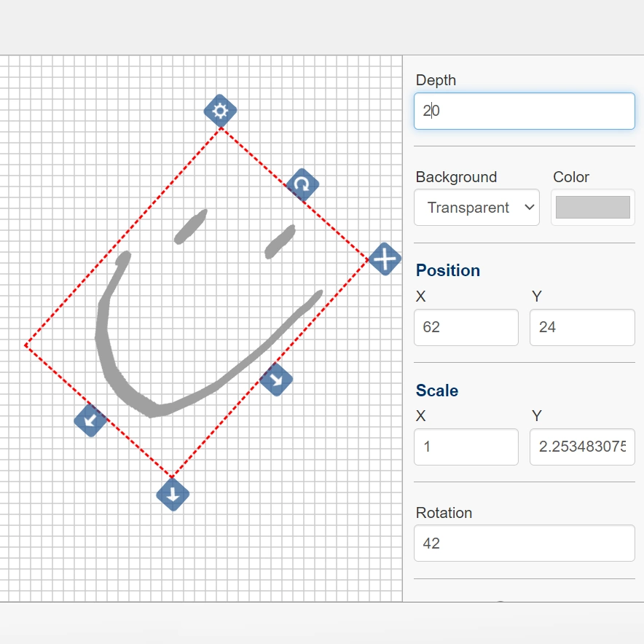Viewport: 644px width, 644px height.
Task: Open the Background dropdown set to Transparent
Action: pyautogui.click(x=476, y=208)
